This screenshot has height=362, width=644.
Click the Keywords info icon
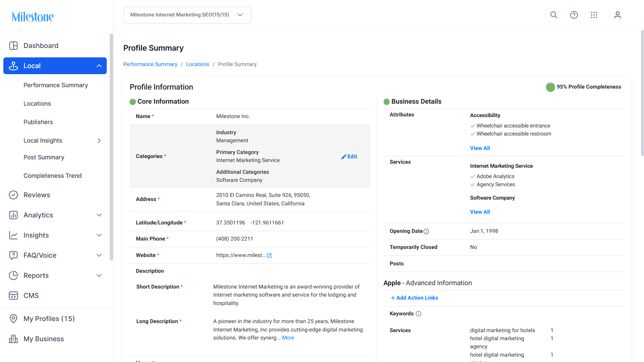(x=418, y=314)
